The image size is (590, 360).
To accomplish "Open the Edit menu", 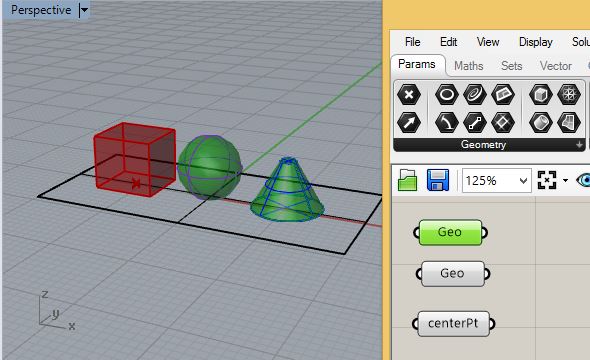I will pyautogui.click(x=449, y=42).
